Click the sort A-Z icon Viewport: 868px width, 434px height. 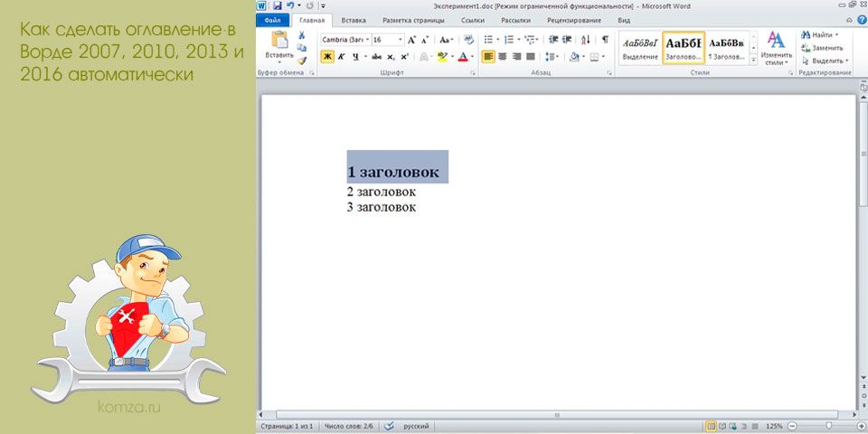586,40
